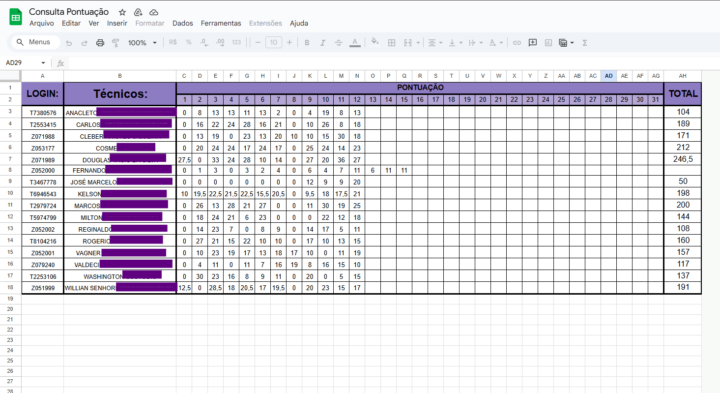
Task: Click the functions sigma icon
Action: tap(585, 43)
